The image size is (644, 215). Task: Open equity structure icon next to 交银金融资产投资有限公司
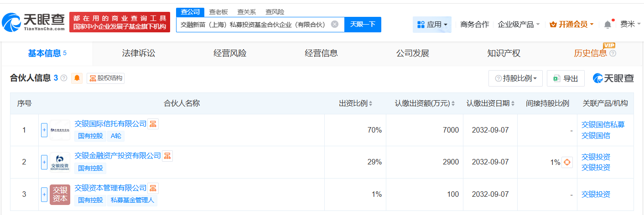pos(167,156)
